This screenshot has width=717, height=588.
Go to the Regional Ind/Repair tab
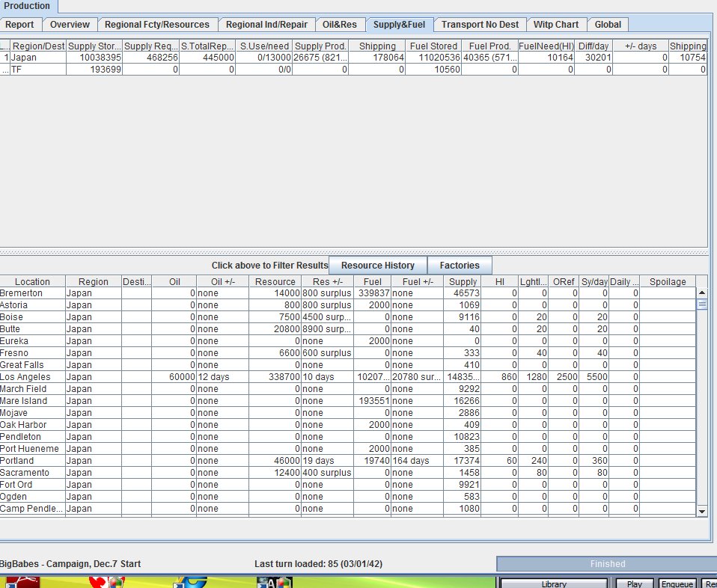266,25
